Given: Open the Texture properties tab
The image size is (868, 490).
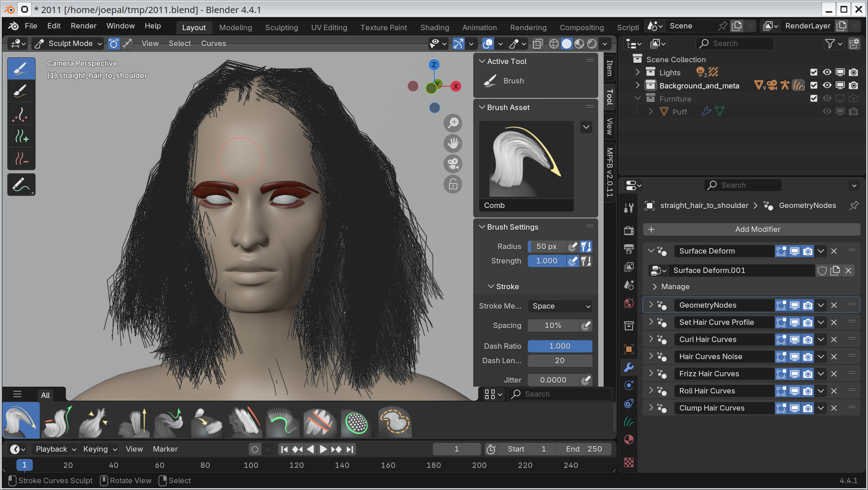Looking at the screenshot, I should [628, 462].
